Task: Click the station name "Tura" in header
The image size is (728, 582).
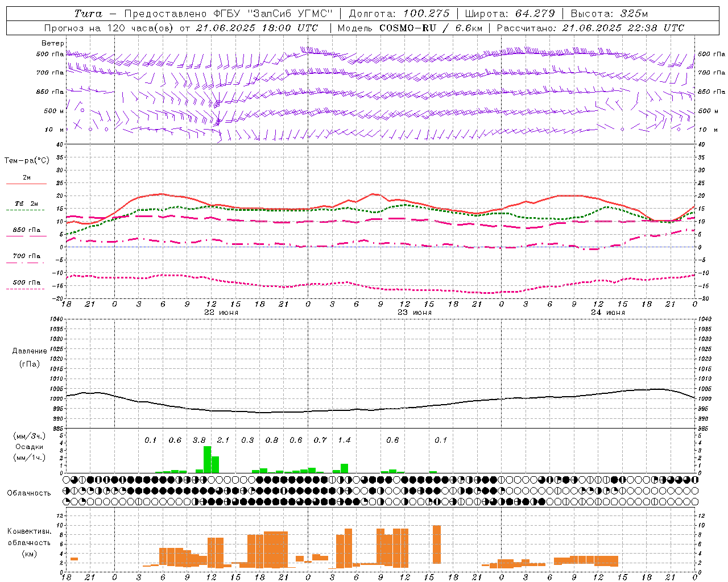Action: [88, 14]
